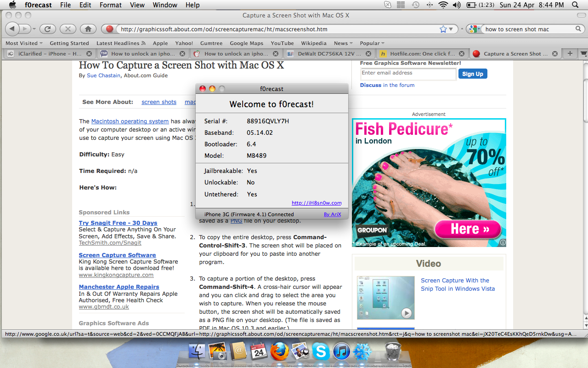The height and width of the screenshot is (368, 588).
Task: Click the Stop loading button
Action: point(68,29)
